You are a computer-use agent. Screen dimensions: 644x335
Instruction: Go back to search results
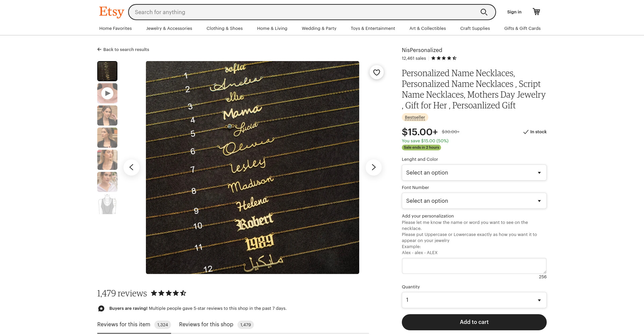coord(123,49)
